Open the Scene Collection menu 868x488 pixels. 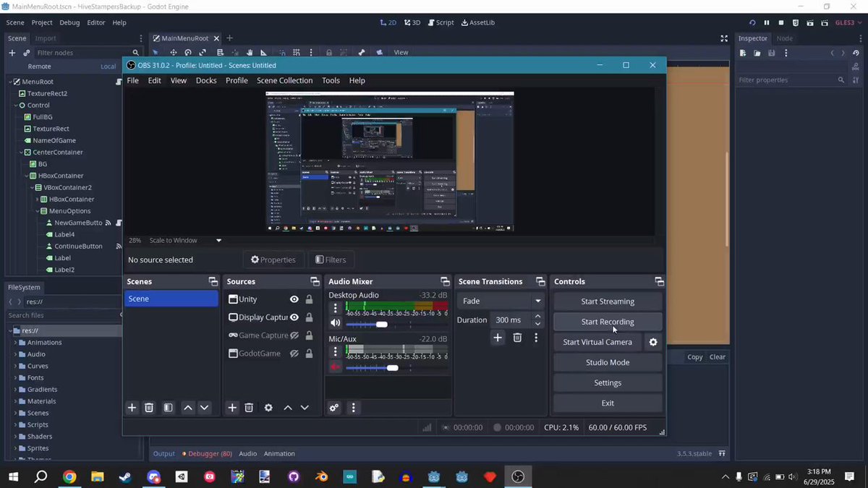(285, 80)
